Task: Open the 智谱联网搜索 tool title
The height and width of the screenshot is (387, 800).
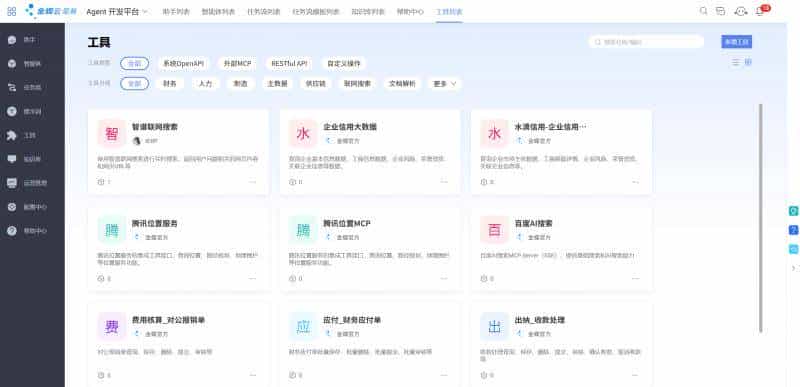Action: 155,127
